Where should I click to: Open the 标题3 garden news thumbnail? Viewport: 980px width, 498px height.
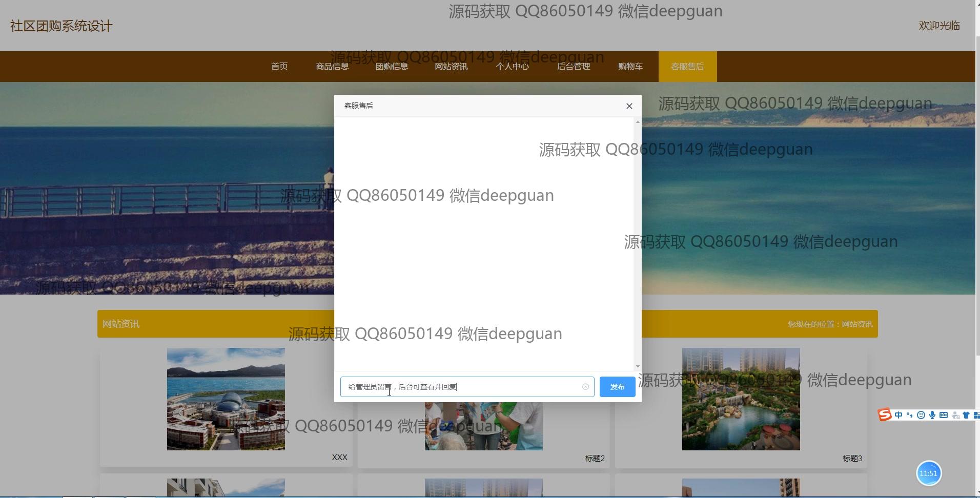pos(741,399)
